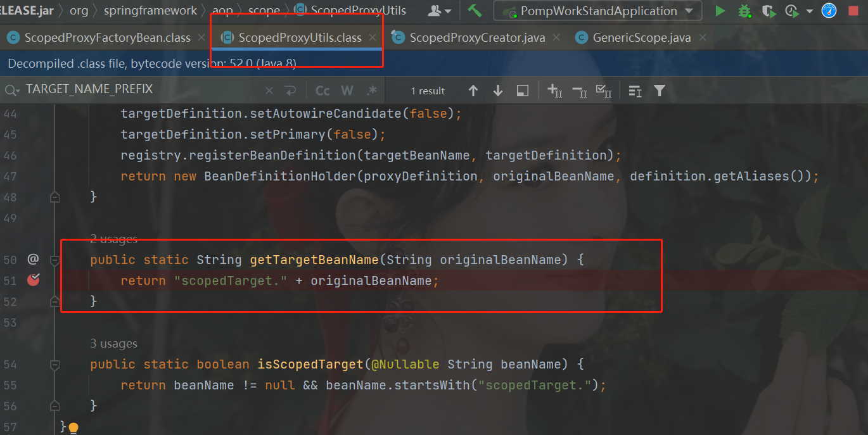This screenshot has width=868, height=435.
Task: Click the decompiled .class file notification banner
Action: point(434,63)
